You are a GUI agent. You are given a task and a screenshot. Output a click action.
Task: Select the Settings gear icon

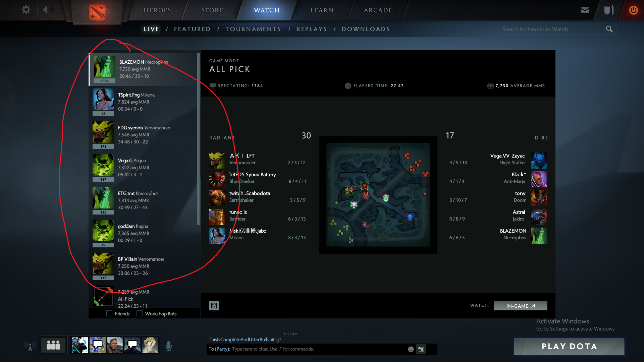click(26, 10)
